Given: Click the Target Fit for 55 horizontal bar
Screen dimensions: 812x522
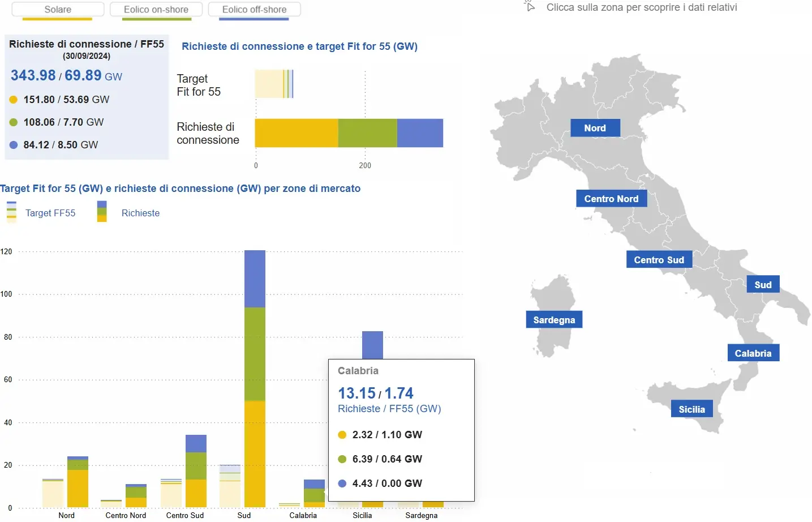Looking at the screenshot, I should pyautogui.click(x=274, y=84).
